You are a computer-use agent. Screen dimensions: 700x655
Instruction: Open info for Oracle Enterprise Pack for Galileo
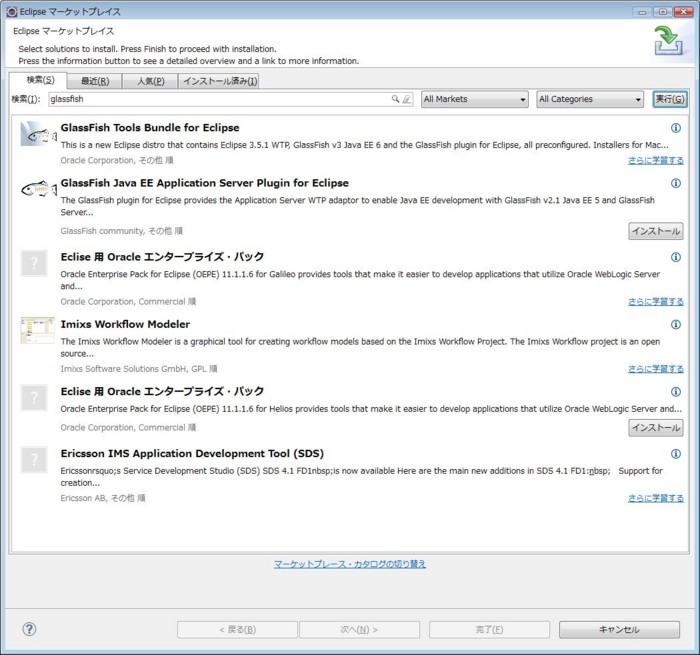(x=675, y=257)
